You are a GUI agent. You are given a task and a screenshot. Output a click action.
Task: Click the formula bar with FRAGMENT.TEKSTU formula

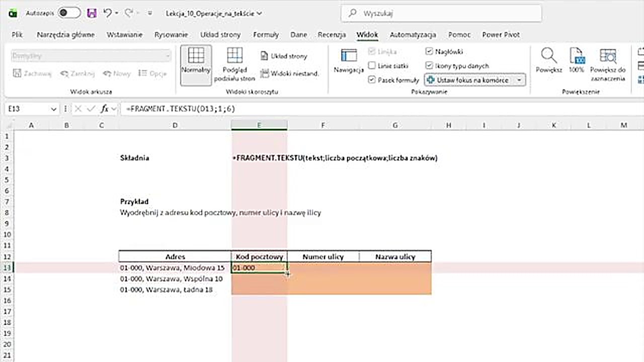coord(382,109)
